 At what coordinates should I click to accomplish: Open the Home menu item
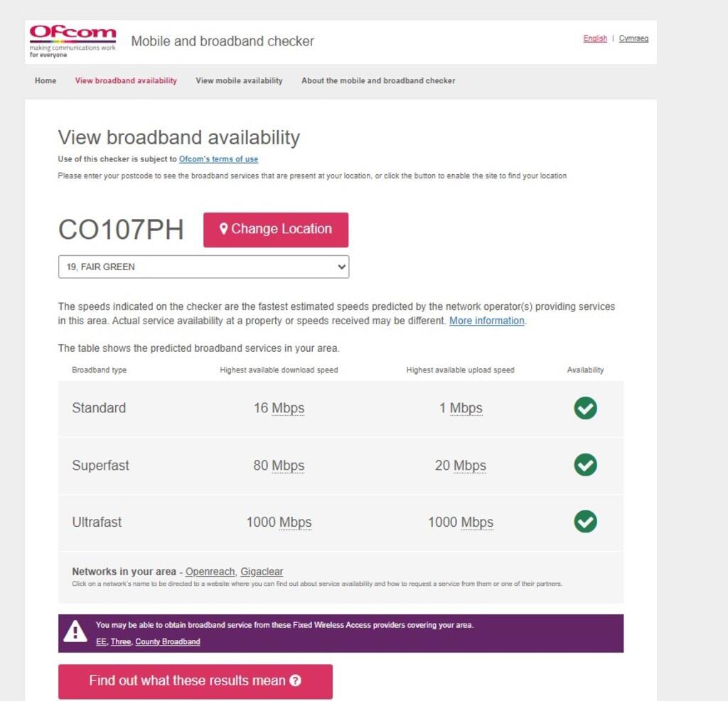[45, 81]
